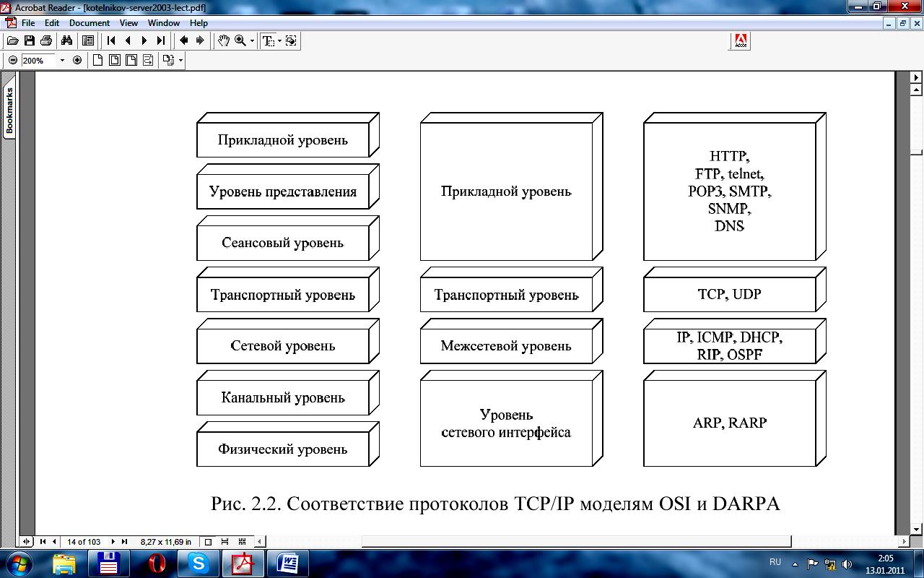Go to next page in status bar

113,541
